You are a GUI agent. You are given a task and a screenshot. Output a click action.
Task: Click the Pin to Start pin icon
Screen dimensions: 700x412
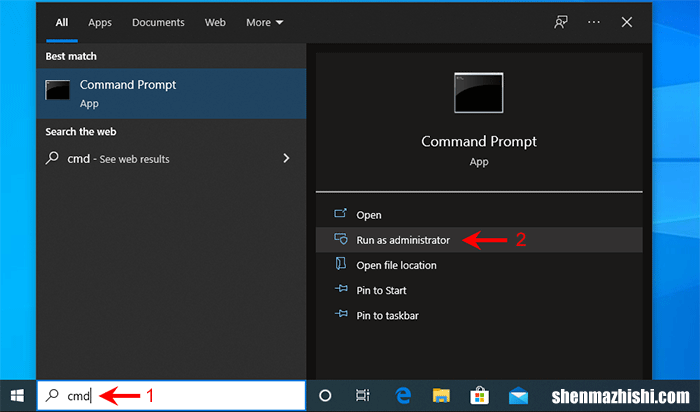(x=341, y=289)
